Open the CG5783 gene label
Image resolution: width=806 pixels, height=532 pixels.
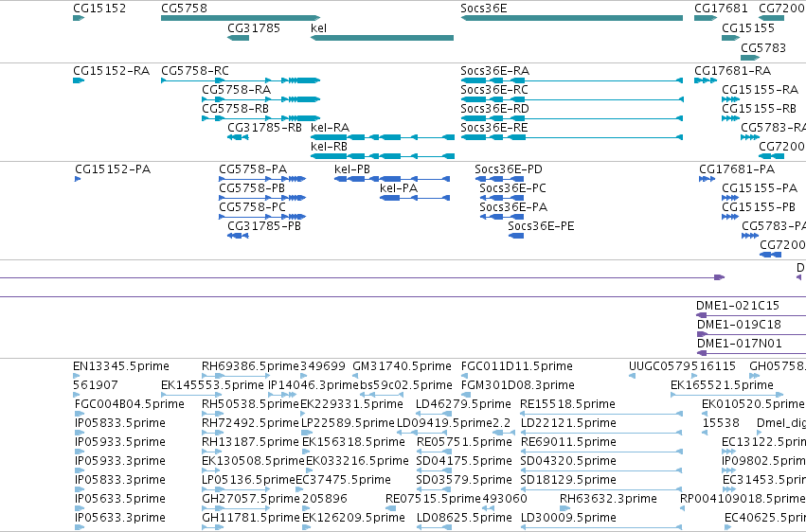pyautogui.click(x=762, y=47)
